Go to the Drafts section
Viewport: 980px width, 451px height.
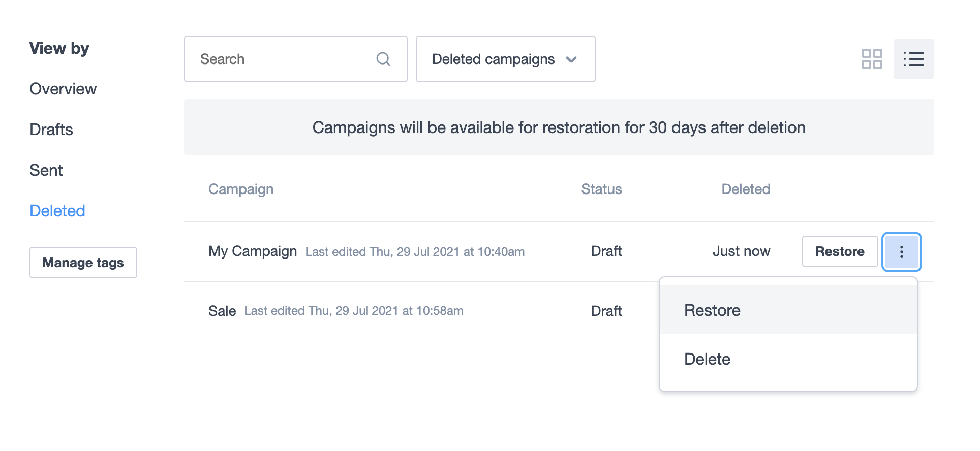click(51, 130)
